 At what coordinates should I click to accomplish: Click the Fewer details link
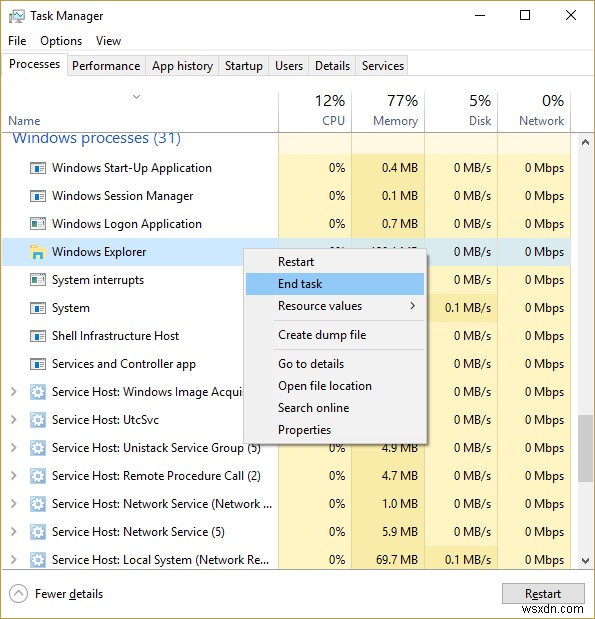[x=69, y=594]
